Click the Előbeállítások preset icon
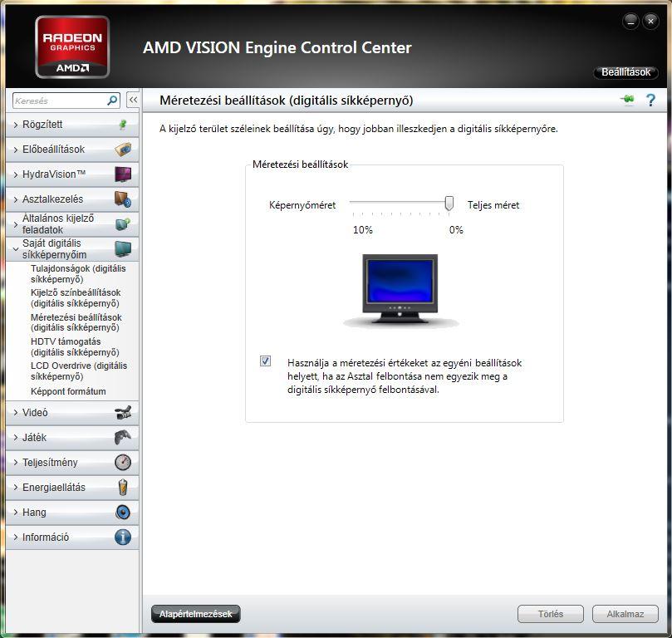 [x=123, y=150]
